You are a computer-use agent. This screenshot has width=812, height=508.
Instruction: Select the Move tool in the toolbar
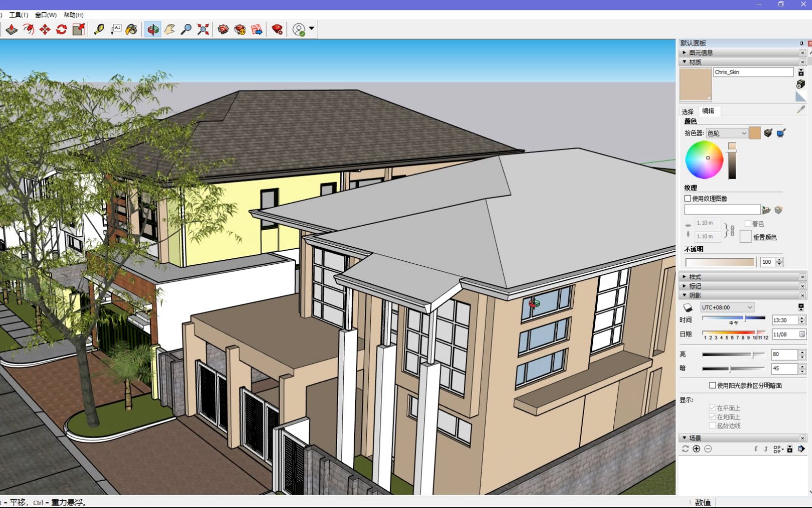[x=44, y=30]
